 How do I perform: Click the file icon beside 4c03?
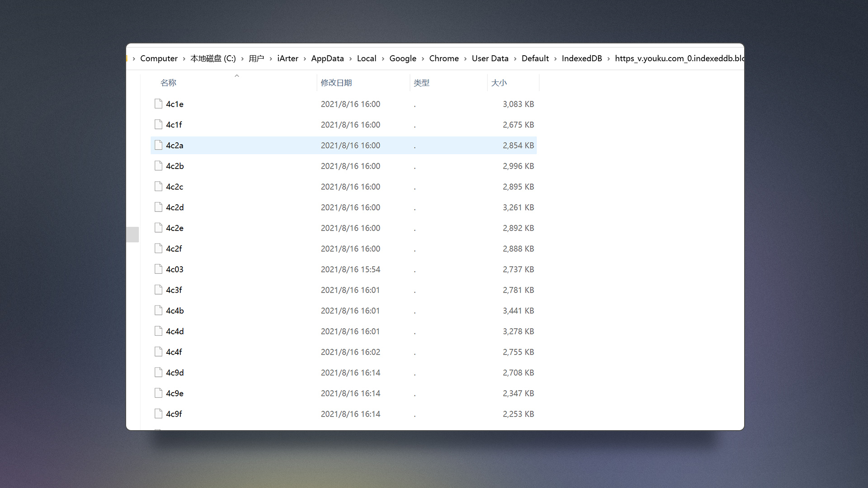click(x=158, y=269)
